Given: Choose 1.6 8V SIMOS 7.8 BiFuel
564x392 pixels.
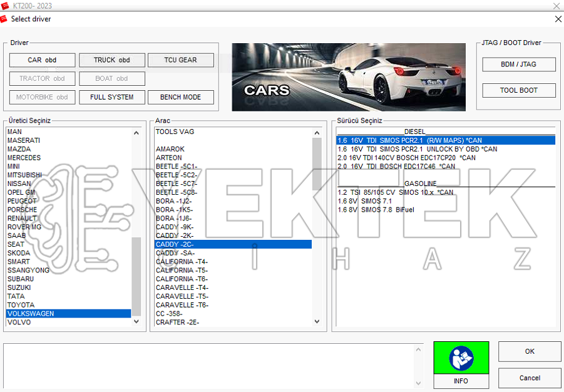Looking at the screenshot, I should click(446, 210).
